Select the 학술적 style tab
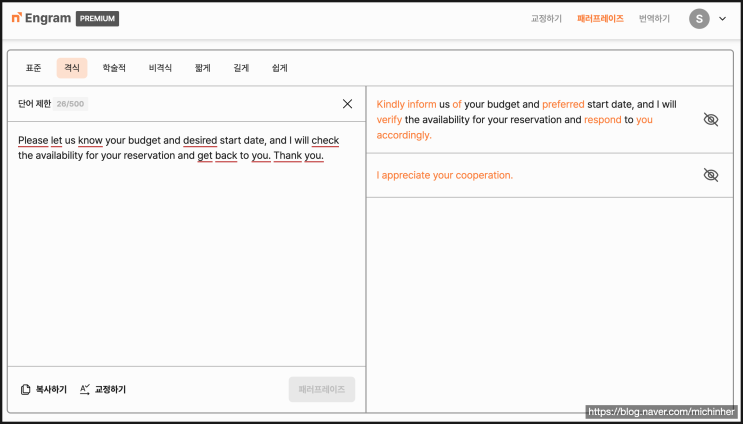The height and width of the screenshot is (424, 743). pyautogui.click(x=114, y=68)
